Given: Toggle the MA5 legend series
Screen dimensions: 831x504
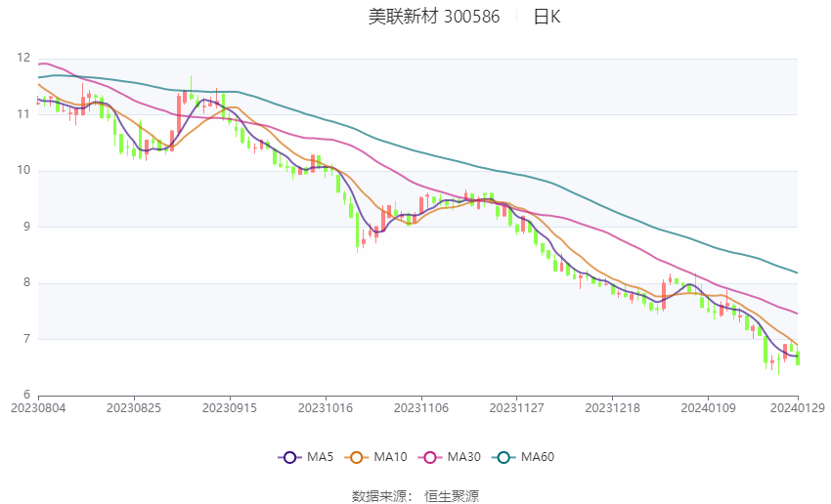Looking at the screenshot, I should (x=306, y=457).
